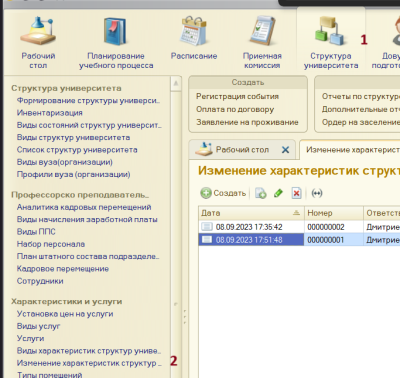
Task: Open Виды структур университета link
Action: coord(73,137)
